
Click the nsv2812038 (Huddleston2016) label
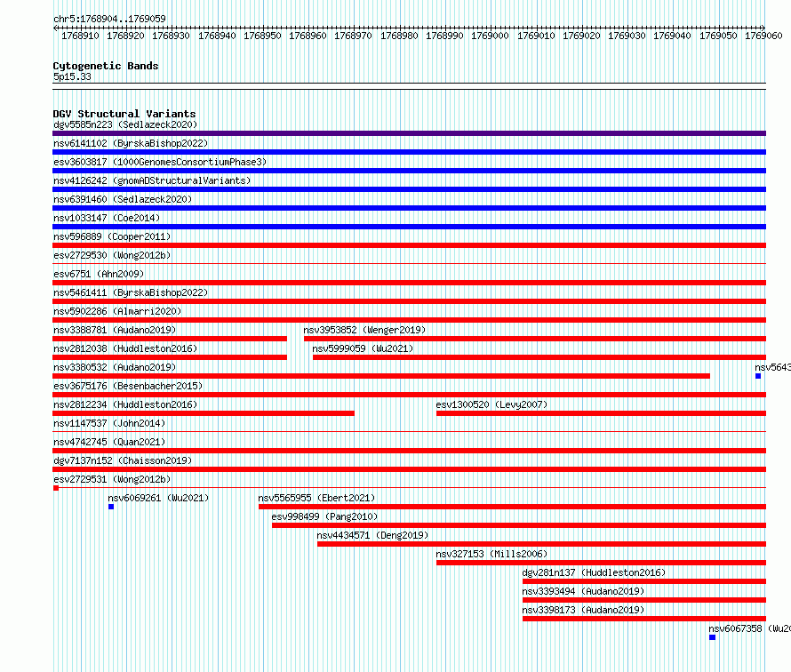(x=125, y=348)
